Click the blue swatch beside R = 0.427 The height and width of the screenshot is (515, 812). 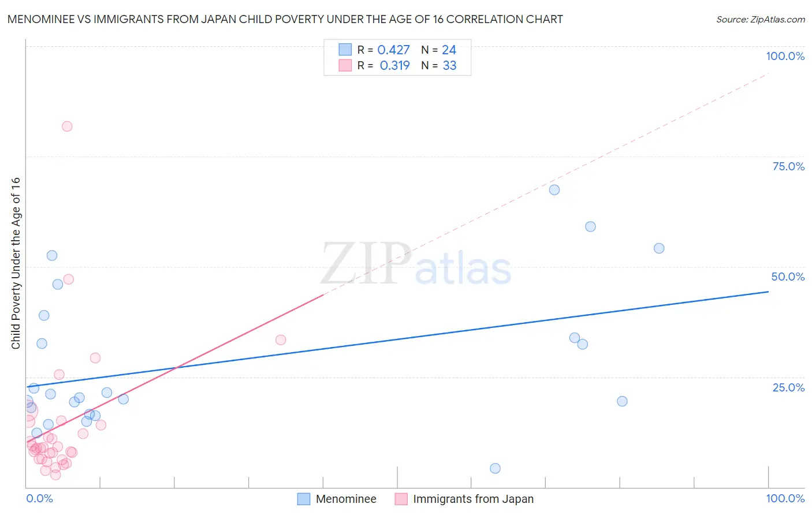(x=345, y=50)
